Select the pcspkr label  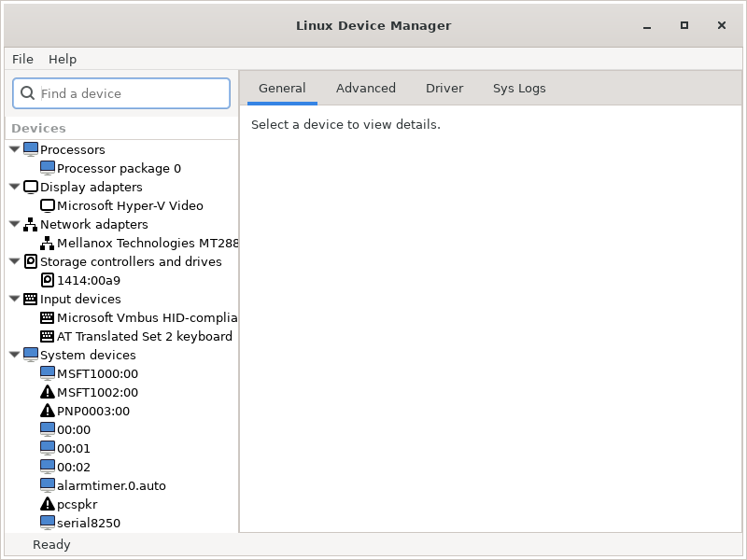coord(78,504)
